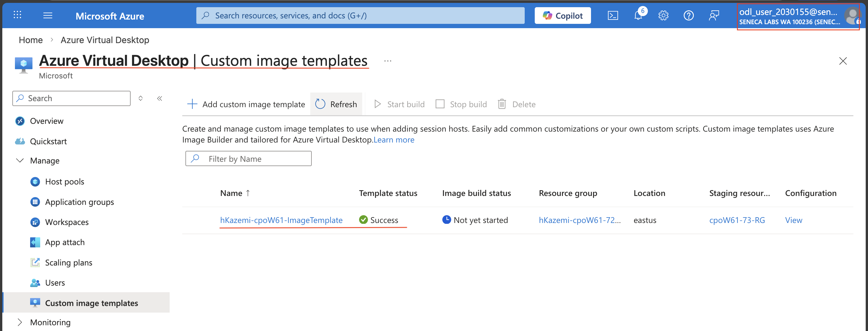Screen dimensions: 868x331
Task: Toggle expand/collapse all sidebar sections
Action: (x=141, y=98)
